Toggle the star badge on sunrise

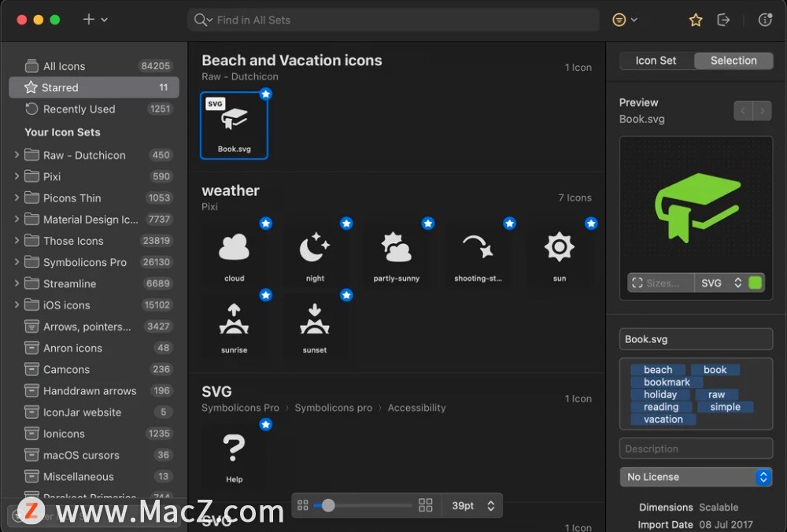click(x=265, y=295)
